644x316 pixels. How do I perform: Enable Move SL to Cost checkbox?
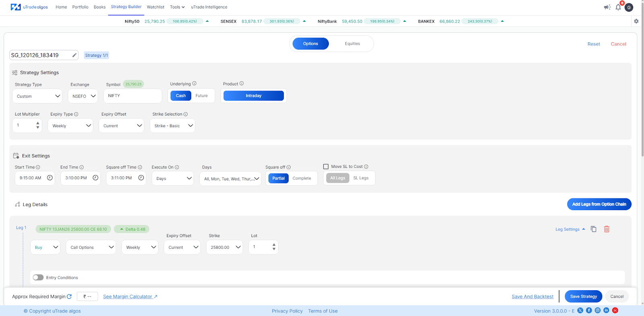pos(326,167)
